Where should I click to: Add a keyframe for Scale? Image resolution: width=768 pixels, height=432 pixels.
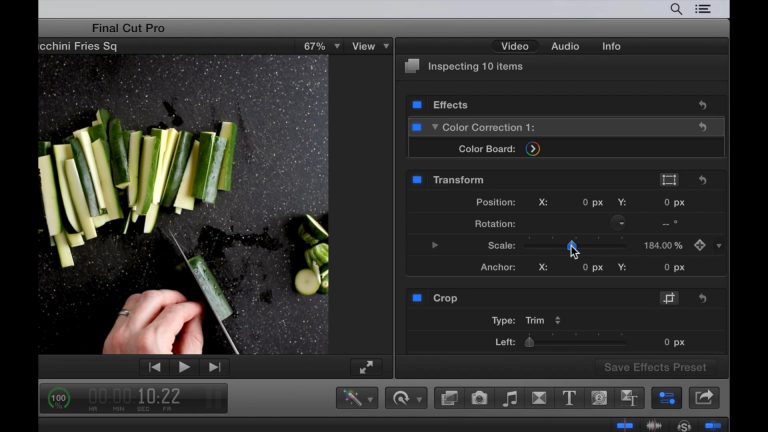coord(699,245)
